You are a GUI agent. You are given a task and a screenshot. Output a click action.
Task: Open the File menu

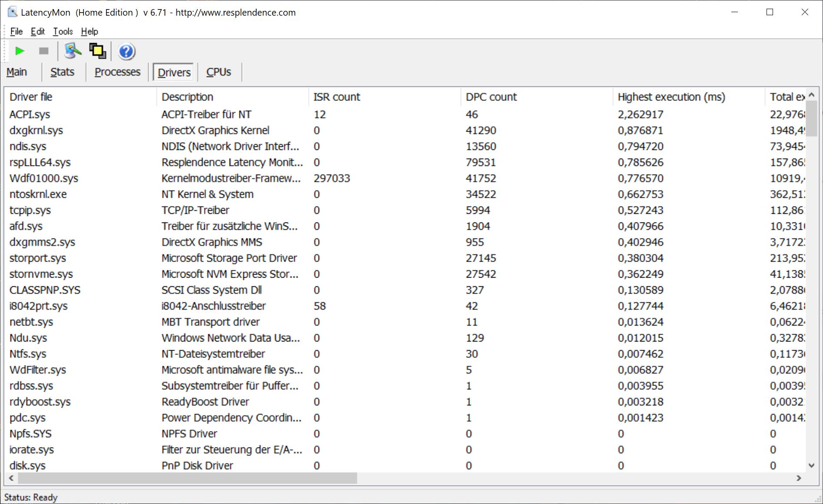pos(17,31)
